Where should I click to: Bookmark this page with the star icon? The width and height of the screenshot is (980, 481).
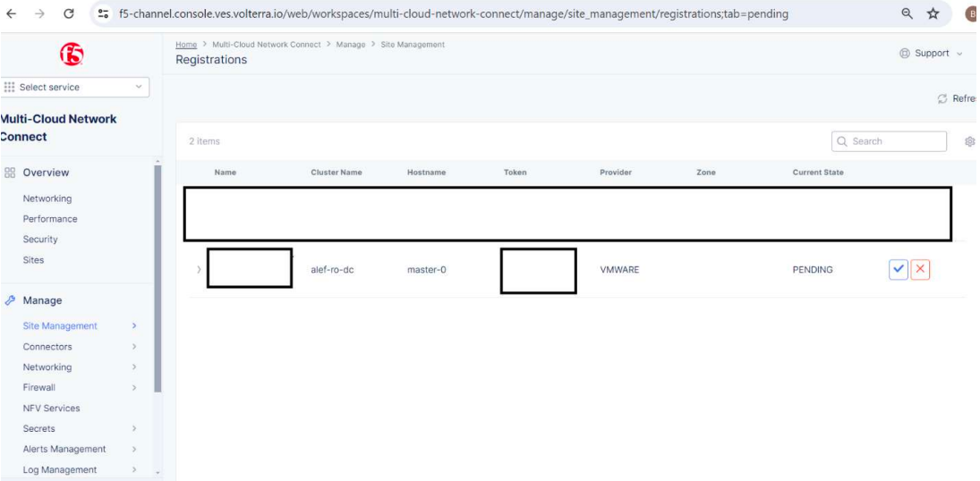933,13
